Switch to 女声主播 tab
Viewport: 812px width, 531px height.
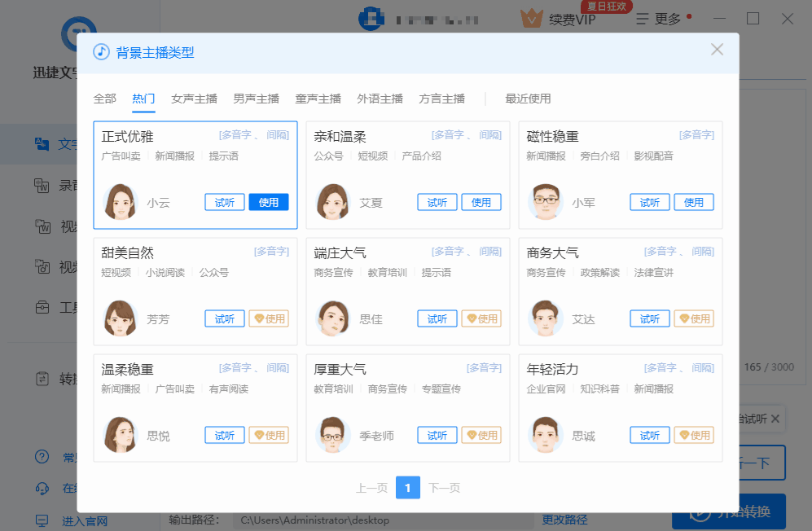click(194, 99)
